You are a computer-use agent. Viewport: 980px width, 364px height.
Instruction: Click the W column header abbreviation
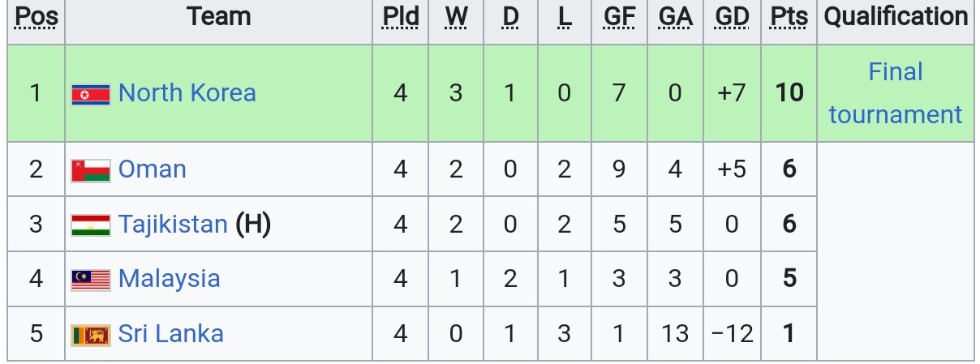456,17
